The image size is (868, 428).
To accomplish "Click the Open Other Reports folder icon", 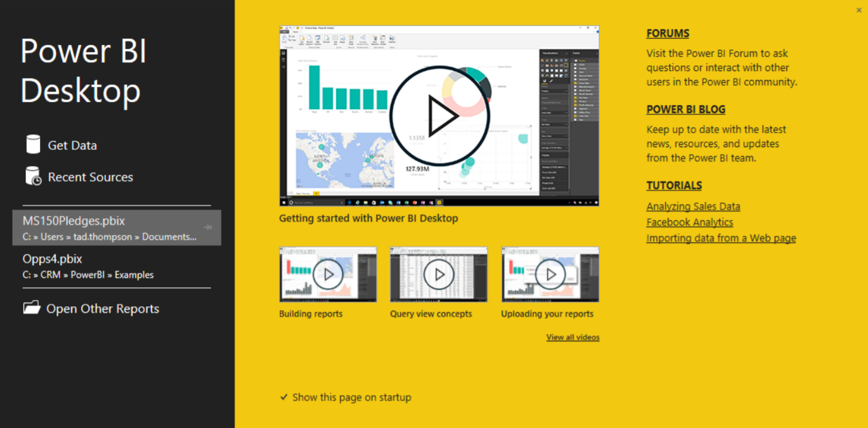I will pos(32,308).
